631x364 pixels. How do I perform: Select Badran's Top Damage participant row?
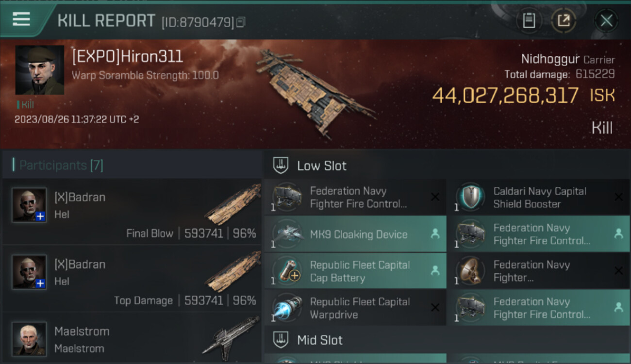pyautogui.click(x=132, y=278)
